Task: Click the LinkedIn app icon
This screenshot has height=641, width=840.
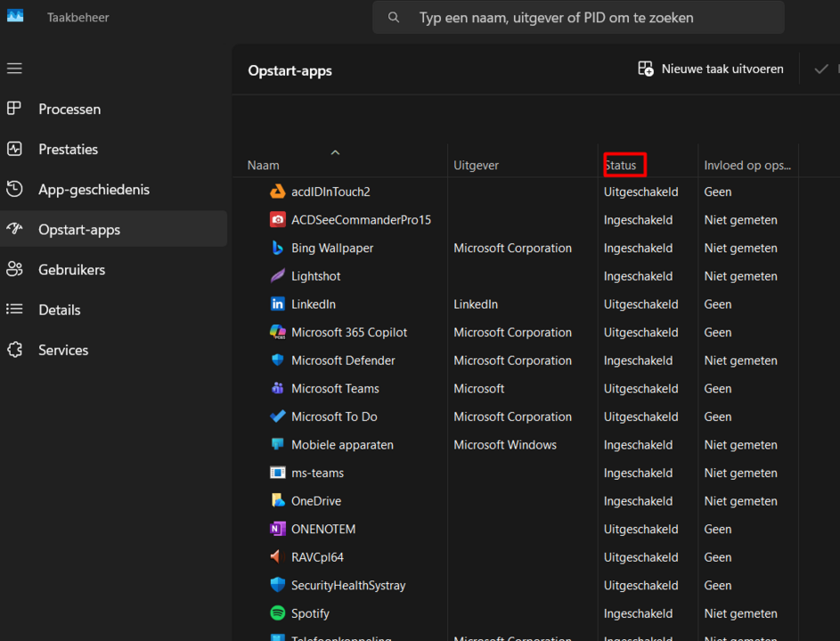Action: pyautogui.click(x=280, y=304)
